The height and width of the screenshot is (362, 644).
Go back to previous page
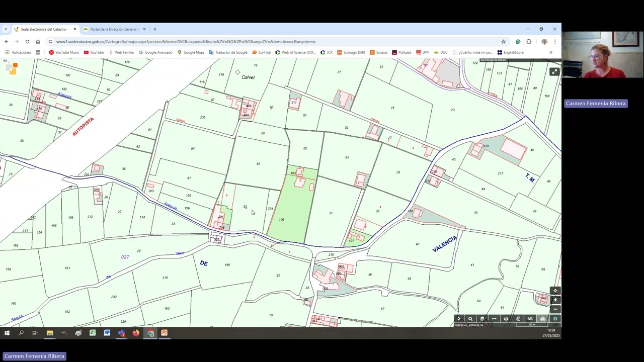6,42
